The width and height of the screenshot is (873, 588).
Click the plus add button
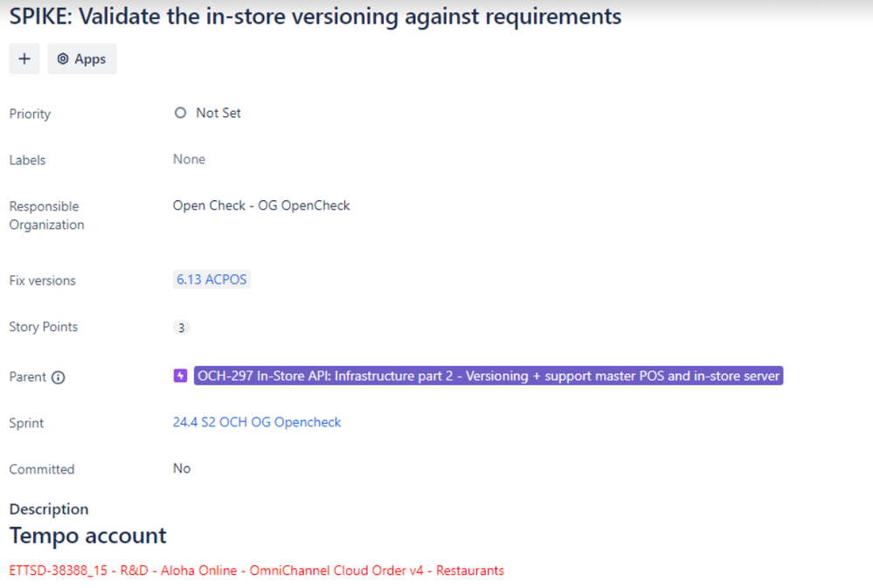point(24,59)
